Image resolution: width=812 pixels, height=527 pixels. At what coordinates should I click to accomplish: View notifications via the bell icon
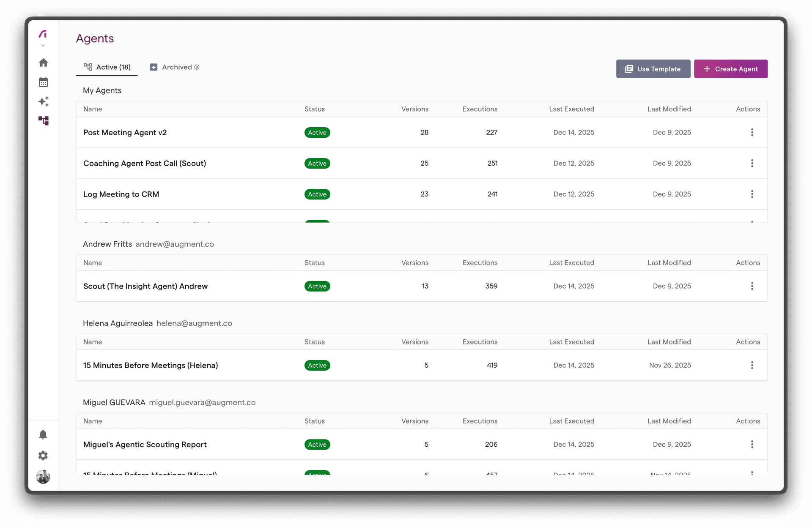point(43,434)
